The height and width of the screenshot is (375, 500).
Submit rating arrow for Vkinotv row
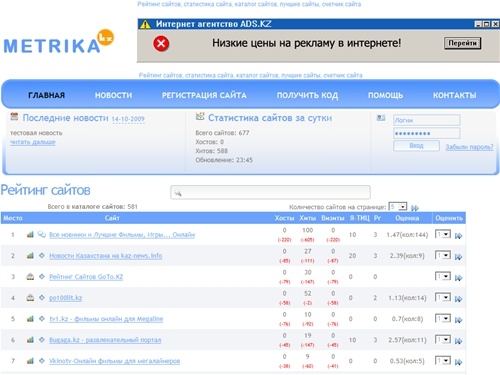coord(459,362)
